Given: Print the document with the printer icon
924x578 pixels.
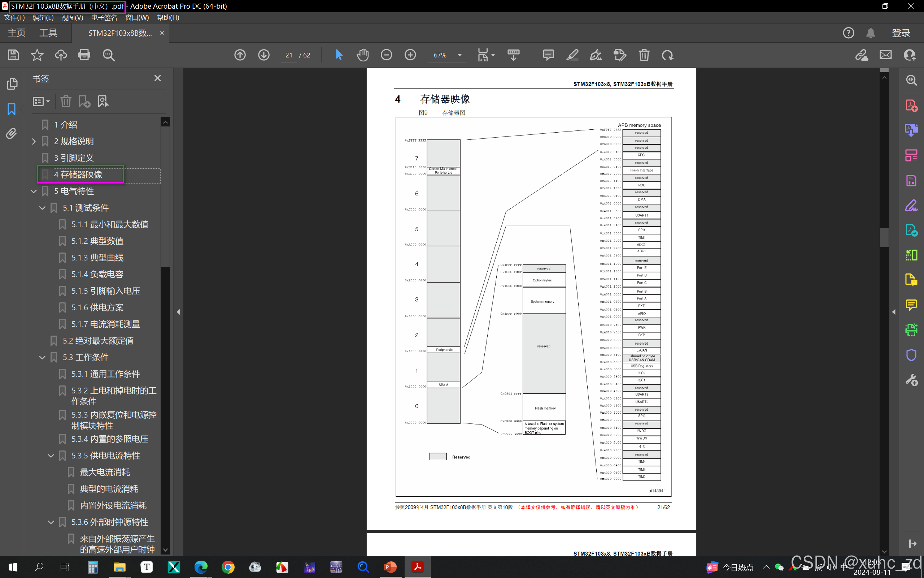Looking at the screenshot, I should [x=84, y=55].
